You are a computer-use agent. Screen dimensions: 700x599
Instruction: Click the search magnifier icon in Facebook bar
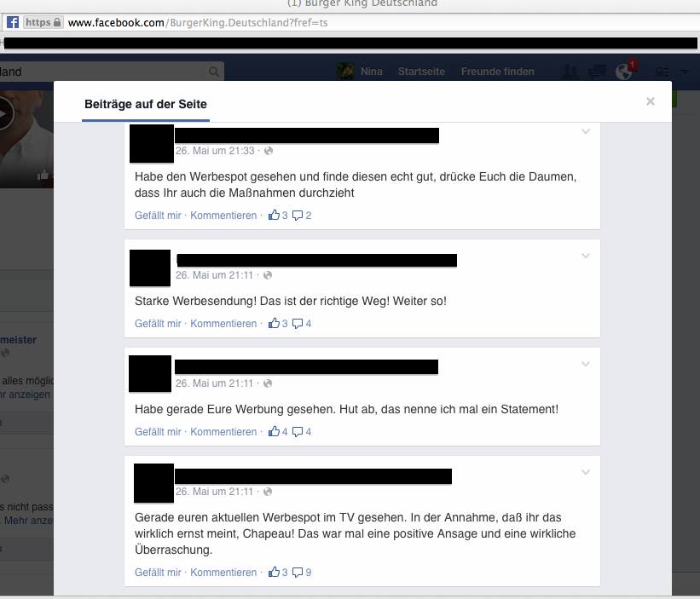[x=214, y=72]
